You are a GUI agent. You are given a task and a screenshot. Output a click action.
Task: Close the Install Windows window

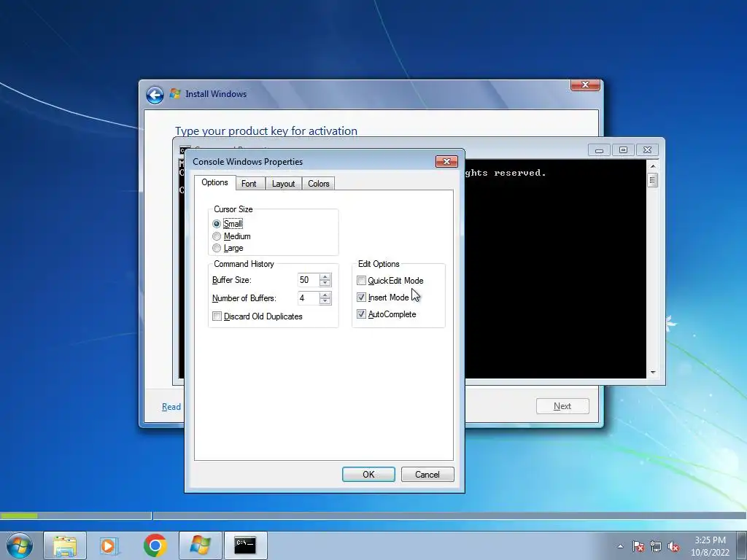[x=586, y=85]
